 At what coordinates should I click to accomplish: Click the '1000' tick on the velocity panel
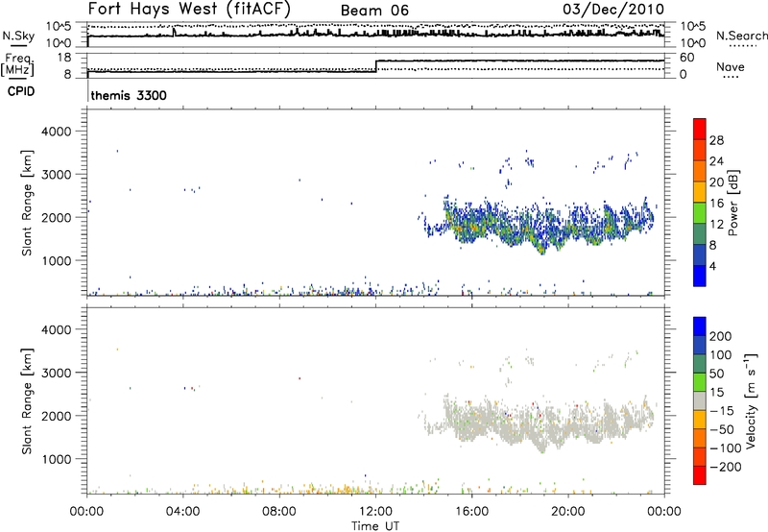57,459
